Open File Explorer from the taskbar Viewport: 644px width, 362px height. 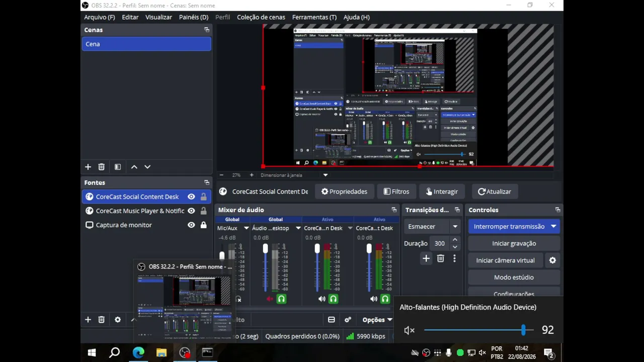162,353
